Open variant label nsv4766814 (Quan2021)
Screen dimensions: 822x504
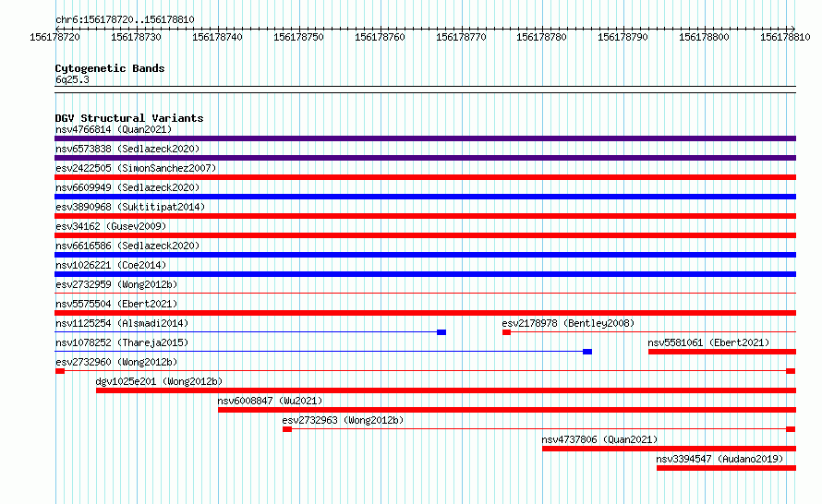pos(114,129)
